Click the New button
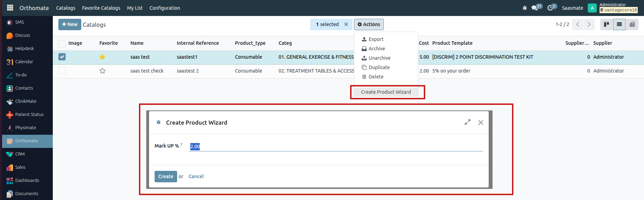Screen dimensions: 644x200 pyautogui.click(x=70, y=24)
